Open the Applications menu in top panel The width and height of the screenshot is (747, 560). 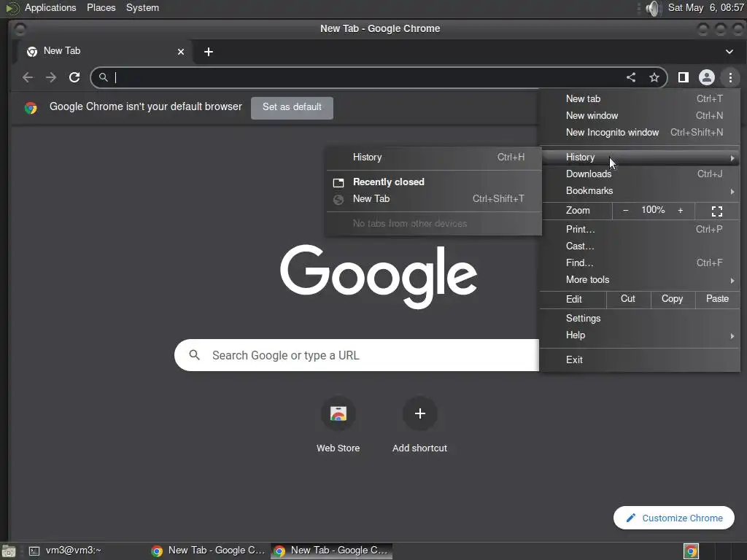[x=50, y=7]
